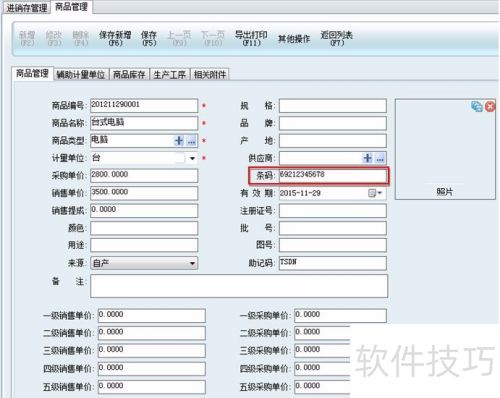Click the 规格 input field
Screen dimensions: 500x398
333,106
